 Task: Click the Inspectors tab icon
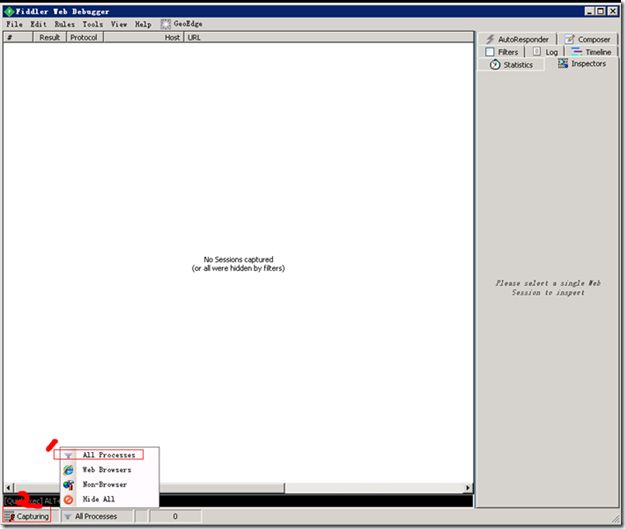point(563,63)
